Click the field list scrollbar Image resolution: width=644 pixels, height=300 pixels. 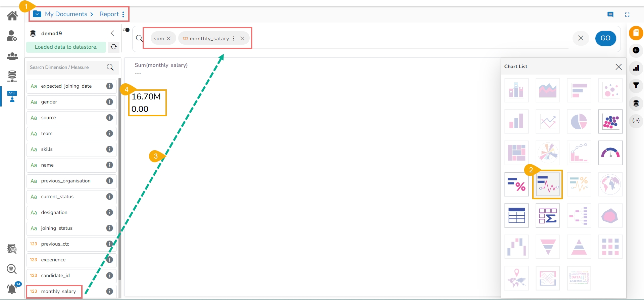pyautogui.click(x=119, y=179)
